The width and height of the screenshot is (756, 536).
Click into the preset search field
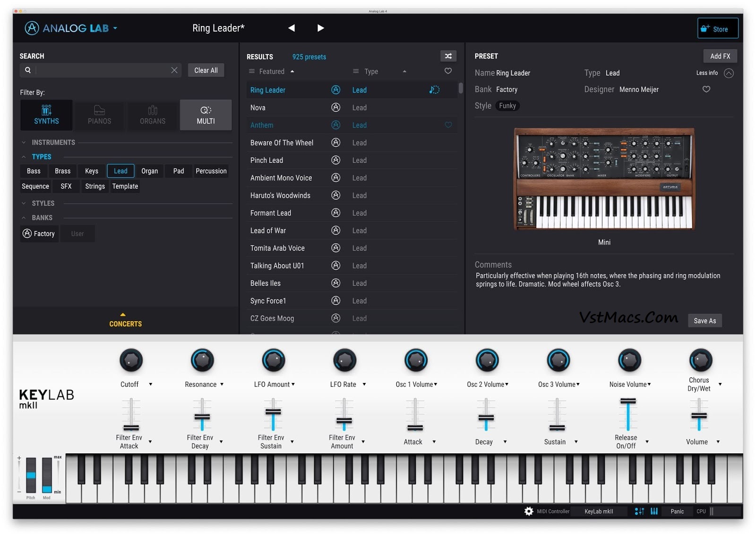(102, 70)
